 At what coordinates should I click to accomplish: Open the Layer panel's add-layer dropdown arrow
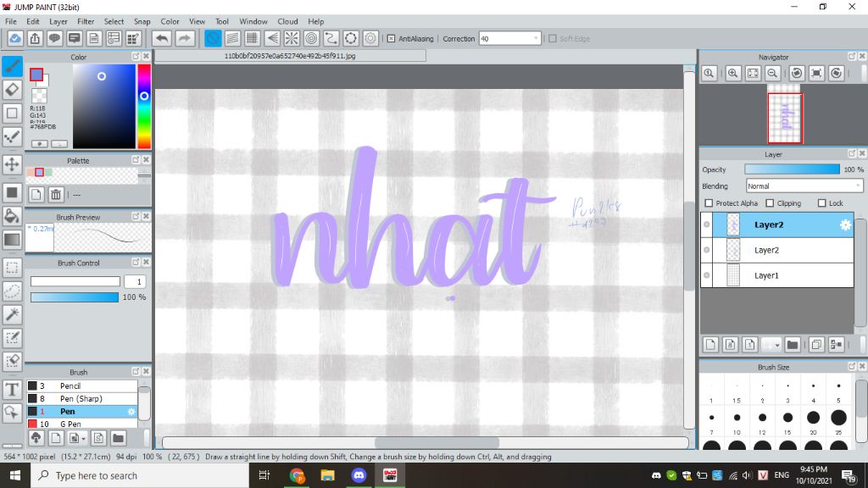point(777,346)
